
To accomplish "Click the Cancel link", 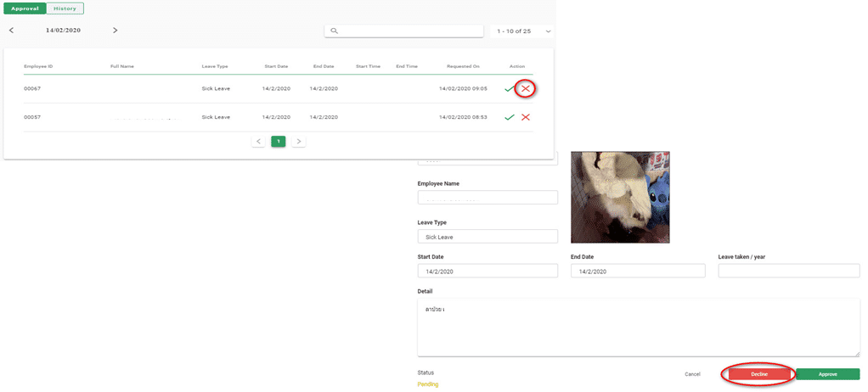I will pyautogui.click(x=692, y=374).
